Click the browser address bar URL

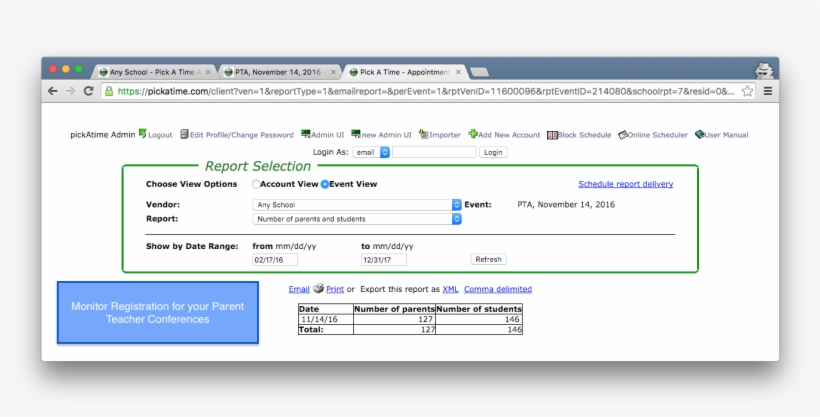426,91
